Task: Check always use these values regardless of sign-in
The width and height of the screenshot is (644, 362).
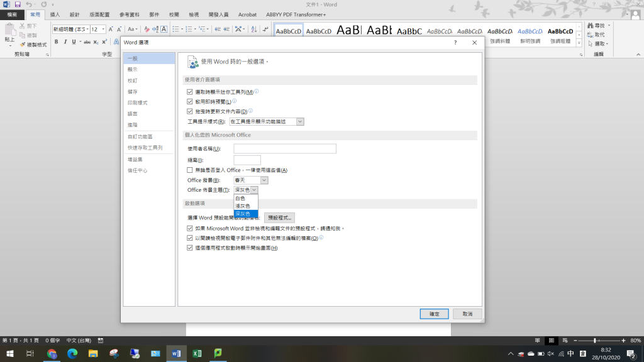Action: click(x=190, y=170)
